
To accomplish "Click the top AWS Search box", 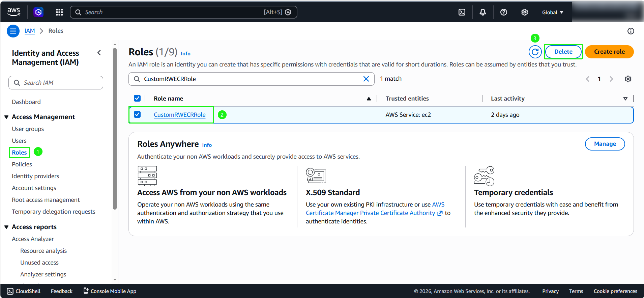I will pyautogui.click(x=183, y=12).
